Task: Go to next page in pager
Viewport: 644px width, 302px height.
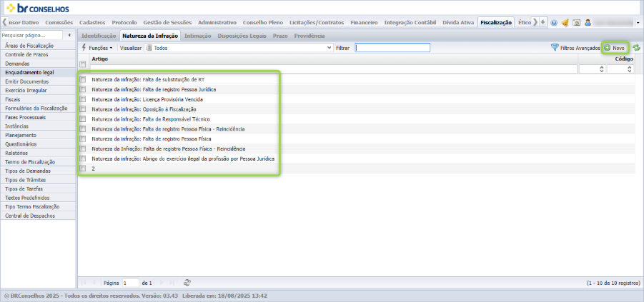Action: pos(162,283)
